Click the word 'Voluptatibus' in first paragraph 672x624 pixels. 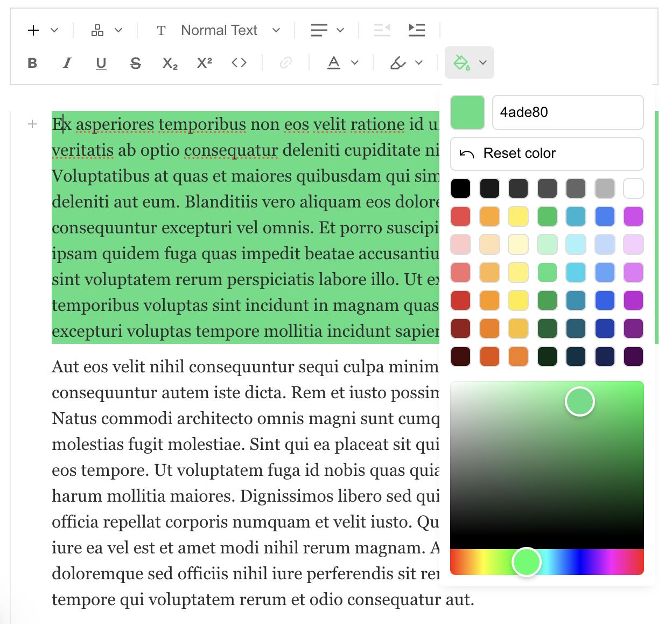coord(101,177)
